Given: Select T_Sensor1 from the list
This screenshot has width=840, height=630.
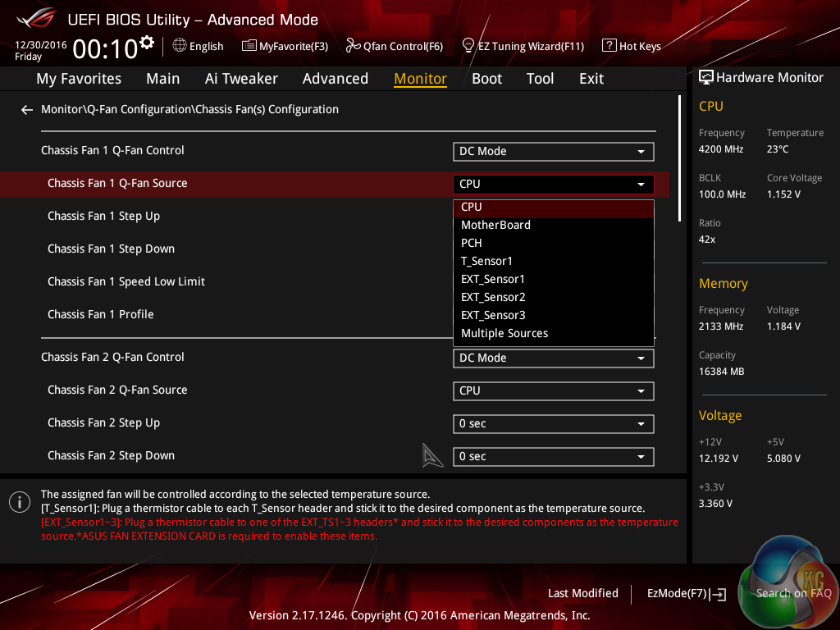Looking at the screenshot, I should (554, 262).
